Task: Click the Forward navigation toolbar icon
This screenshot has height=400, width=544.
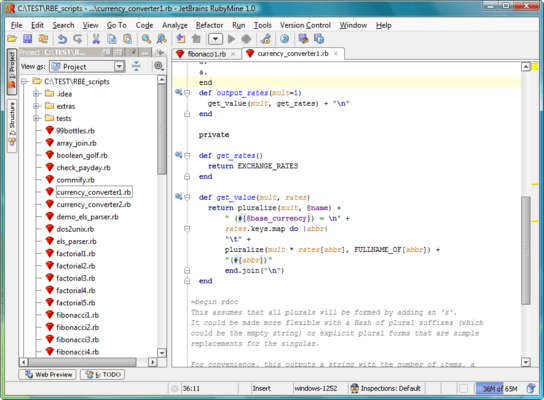Action: (x=196, y=39)
